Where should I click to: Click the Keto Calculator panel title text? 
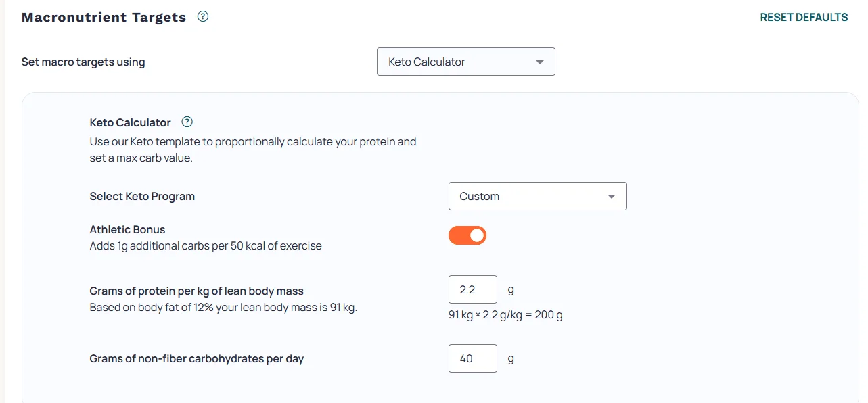pos(131,122)
